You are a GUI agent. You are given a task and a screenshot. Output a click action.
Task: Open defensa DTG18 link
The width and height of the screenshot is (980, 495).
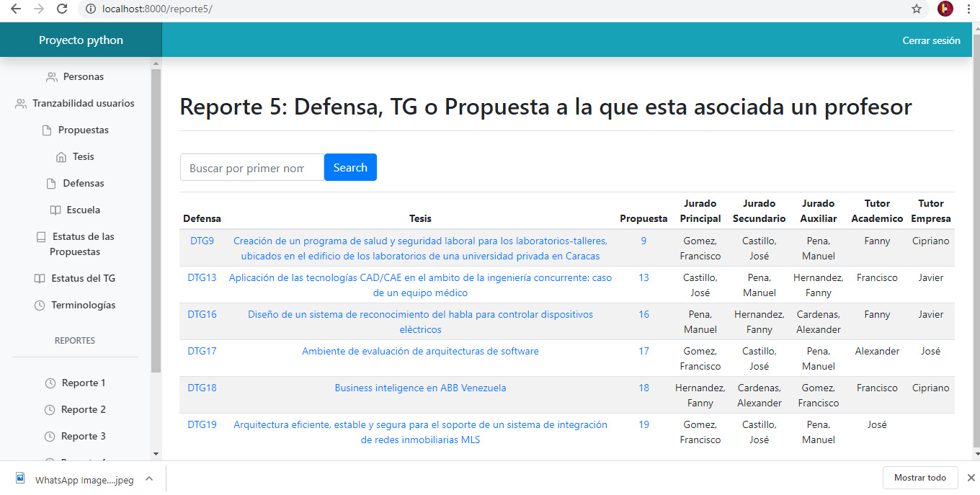[x=202, y=388]
